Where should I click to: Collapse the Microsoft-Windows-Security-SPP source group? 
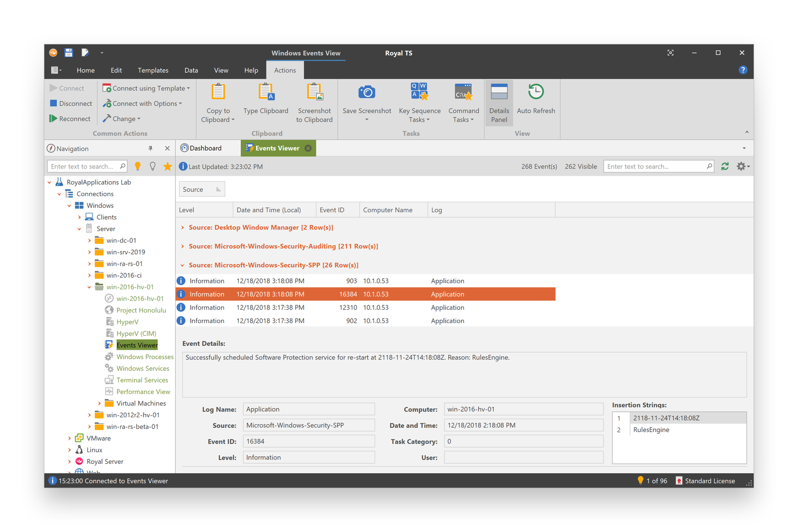click(182, 265)
